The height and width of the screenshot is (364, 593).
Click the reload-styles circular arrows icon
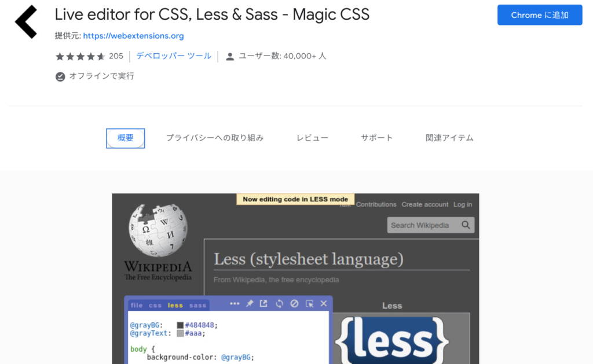pos(279,303)
